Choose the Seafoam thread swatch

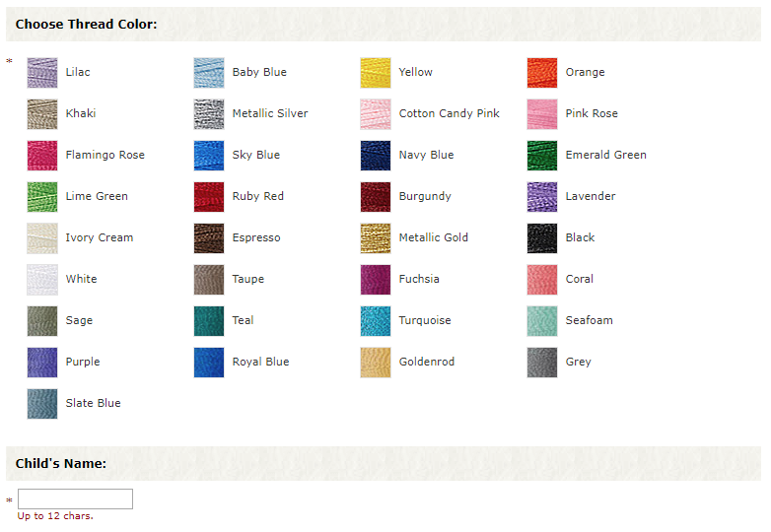tap(542, 321)
